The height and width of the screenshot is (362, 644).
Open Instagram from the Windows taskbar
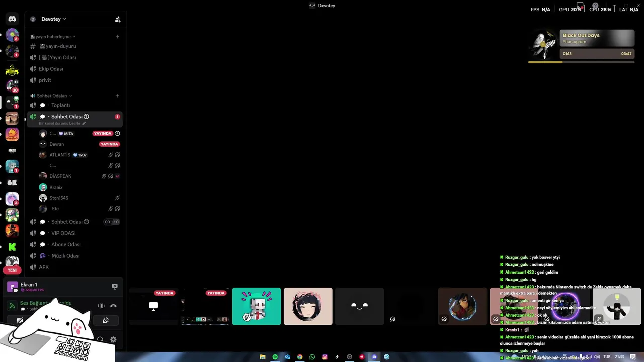[325, 357]
